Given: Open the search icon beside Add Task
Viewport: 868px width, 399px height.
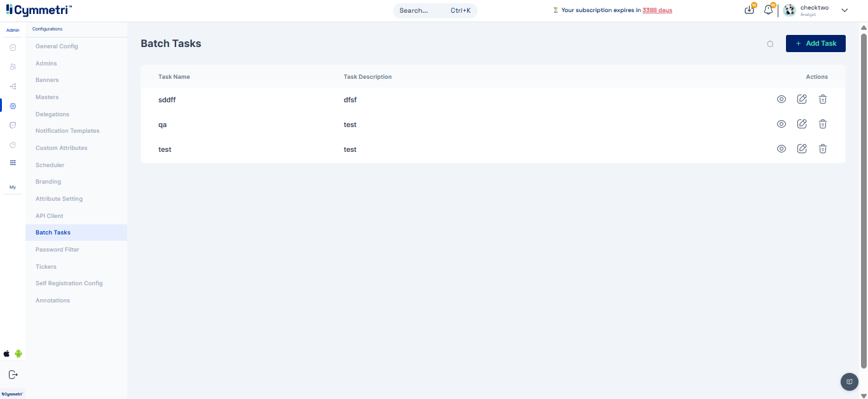Looking at the screenshot, I should pos(770,44).
